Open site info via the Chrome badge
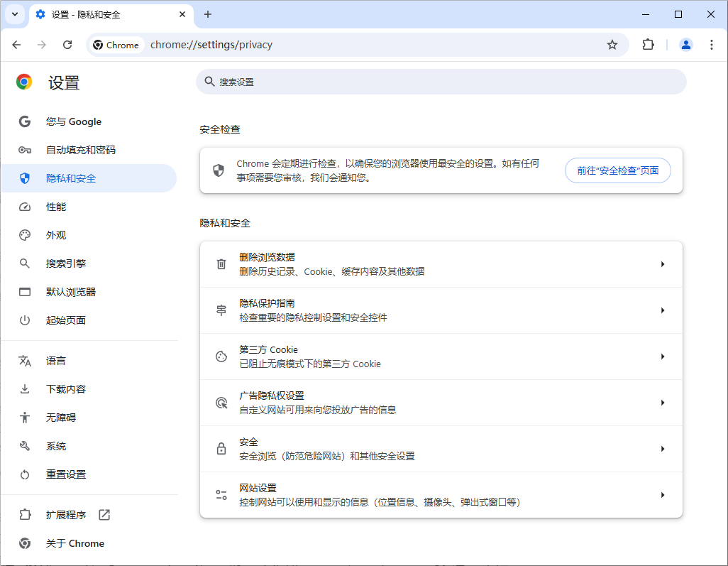Image resolution: width=728 pixels, height=566 pixels. click(x=116, y=44)
